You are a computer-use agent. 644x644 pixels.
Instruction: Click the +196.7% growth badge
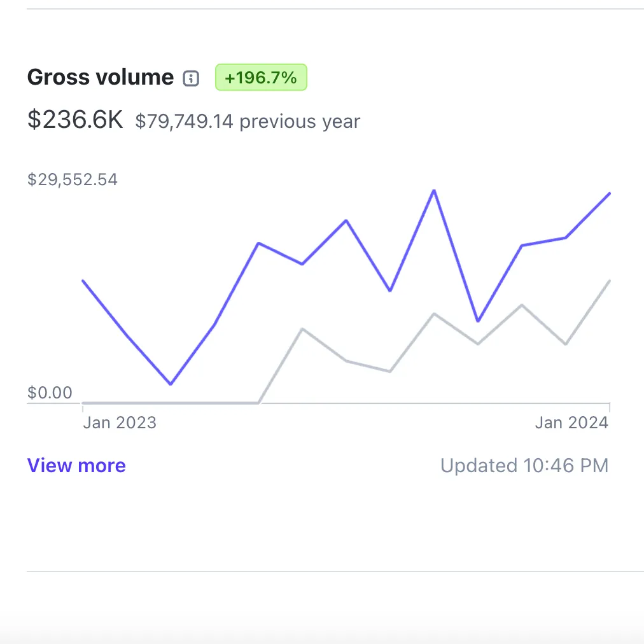pos(261,78)
